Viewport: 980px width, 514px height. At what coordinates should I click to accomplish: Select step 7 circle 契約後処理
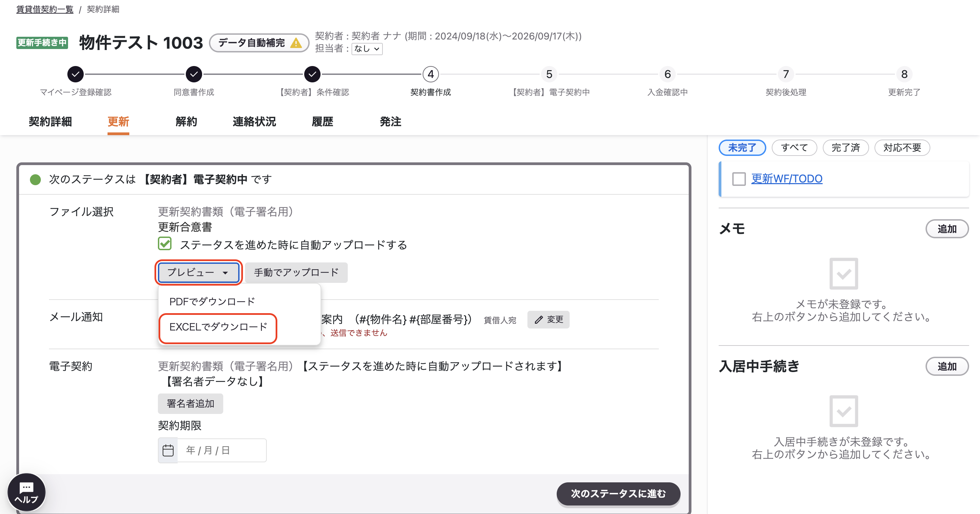pos(786,74)
